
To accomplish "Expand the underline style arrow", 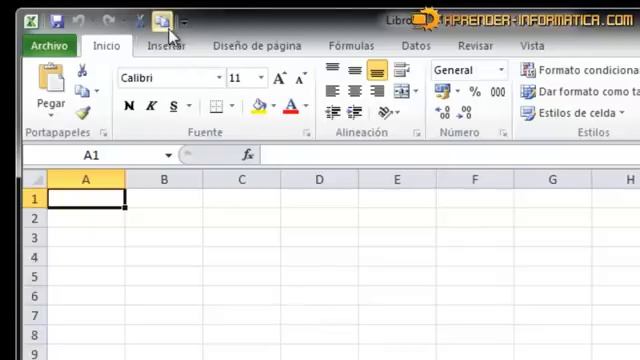I will (x=189, y=106).
